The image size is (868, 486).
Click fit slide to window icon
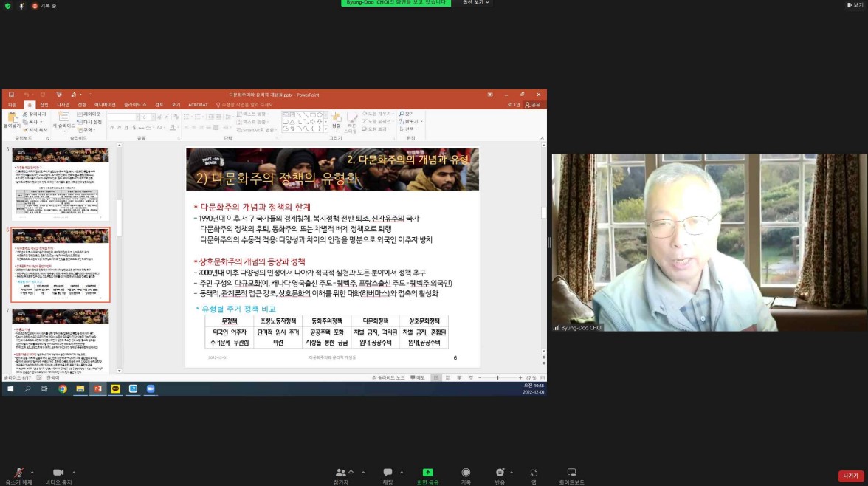pos(542,378)
